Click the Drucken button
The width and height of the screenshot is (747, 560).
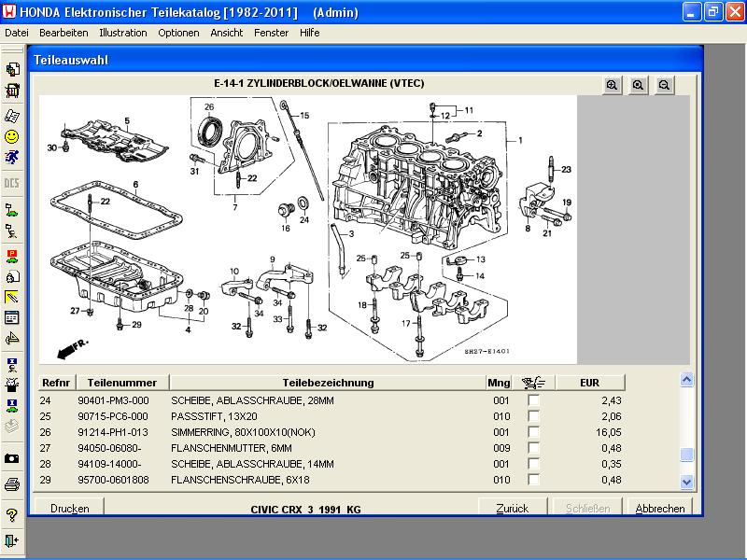(70, 509)
